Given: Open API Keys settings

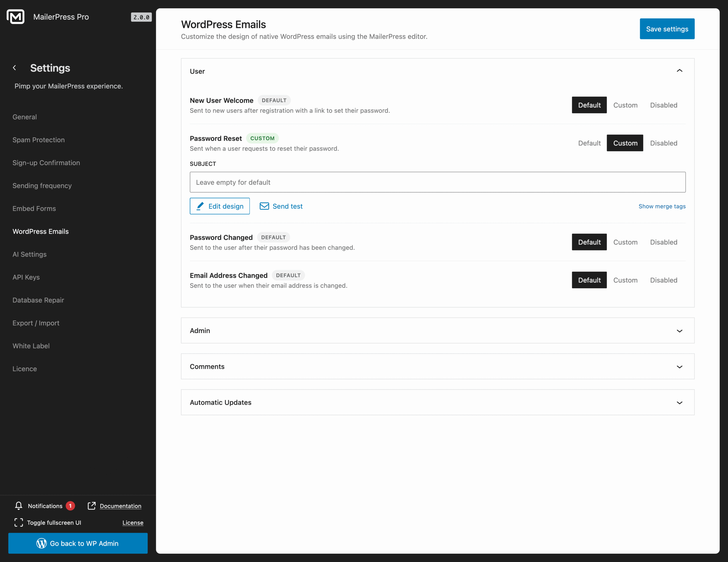Looking at the screenshot, I should (x=26, y=277).
